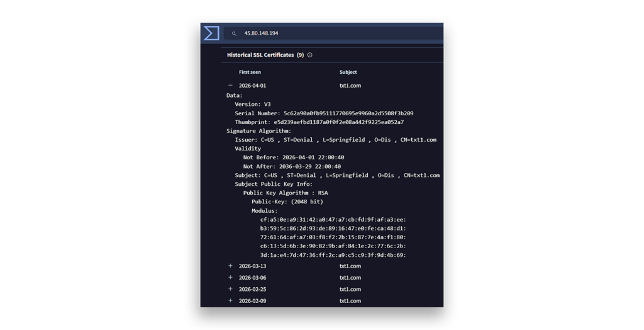The width and height of the screenshot is (644, 330).
Task: Click the Not Before 2026-04-01 line
Action: click(x=294, y=157)
